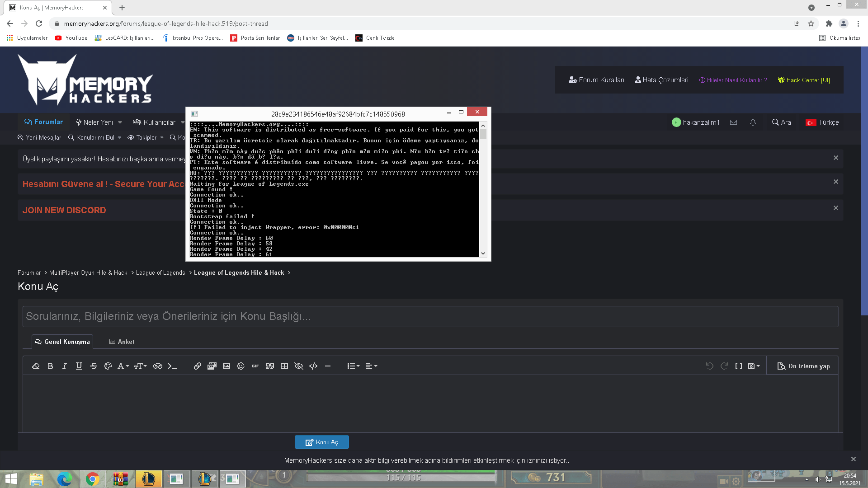
Task: Toggle bold formatting in editor
Action: [x=50, y=366]
